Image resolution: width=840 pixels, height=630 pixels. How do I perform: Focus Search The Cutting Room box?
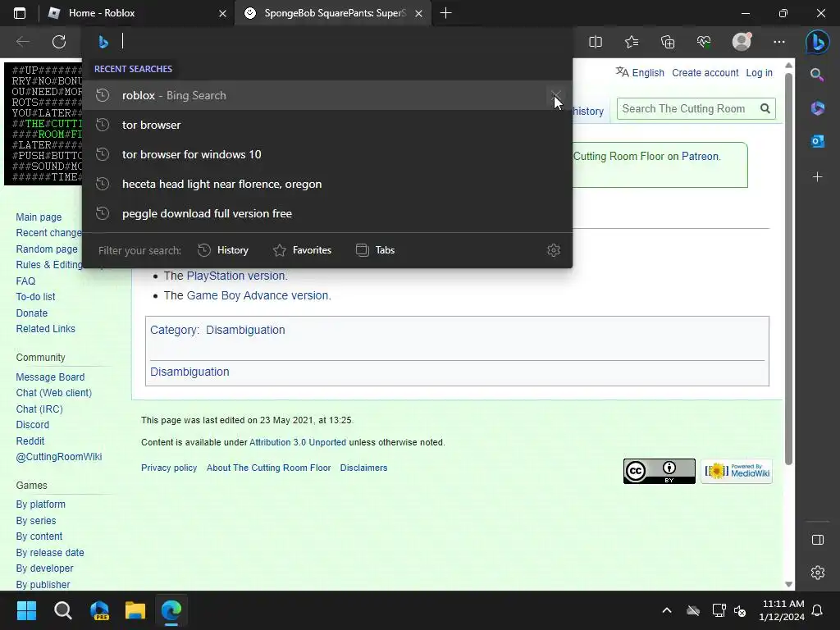tap(687, 109)
